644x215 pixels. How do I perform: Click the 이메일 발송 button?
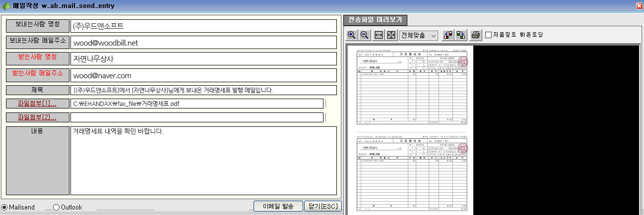[278, 207]
